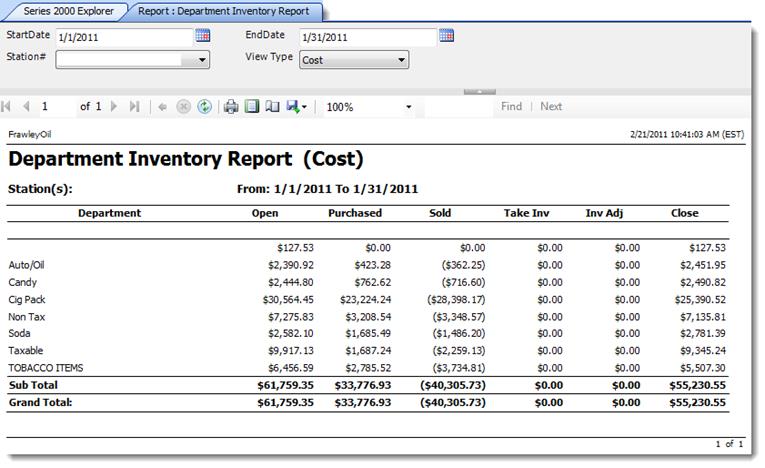Click the Page Setup icon
The width and height of the screenshot is (765, 468).
(x=272, y=107)
